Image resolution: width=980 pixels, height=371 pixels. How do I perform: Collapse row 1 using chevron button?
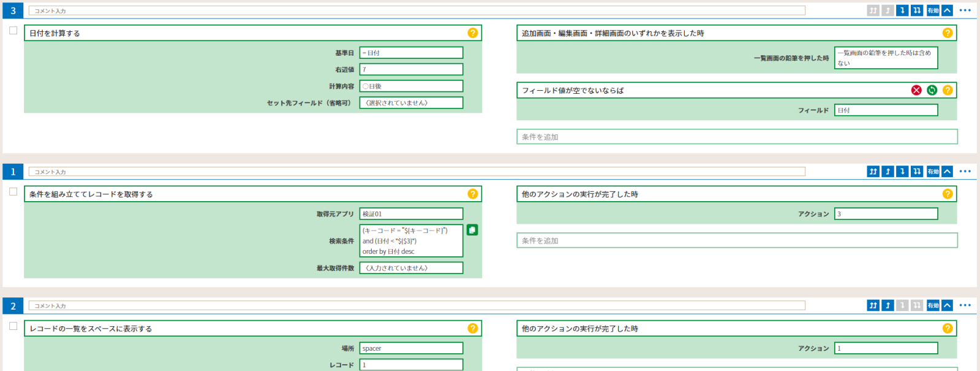pyautogui.click(x=948, y=172)
